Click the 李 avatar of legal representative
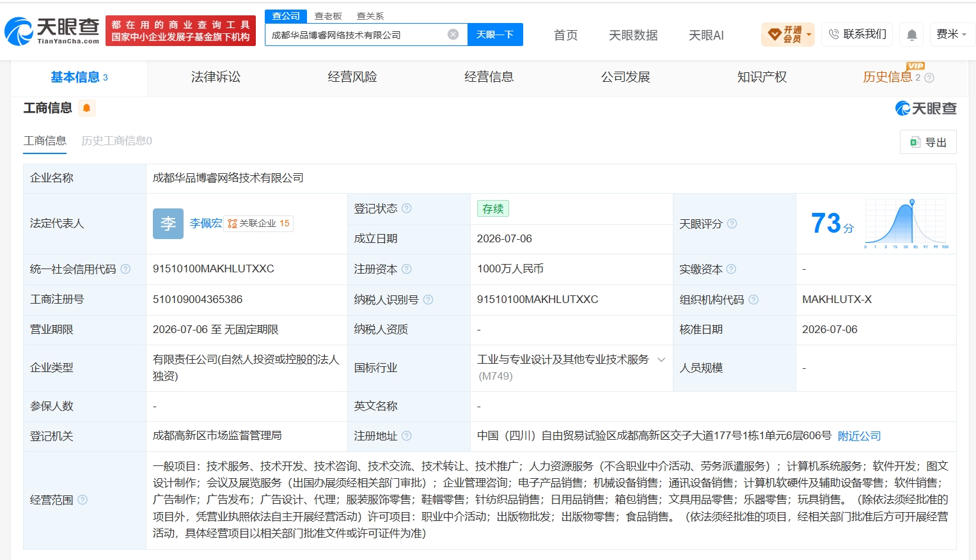This screenshot has height=560, width=976. 168,224
